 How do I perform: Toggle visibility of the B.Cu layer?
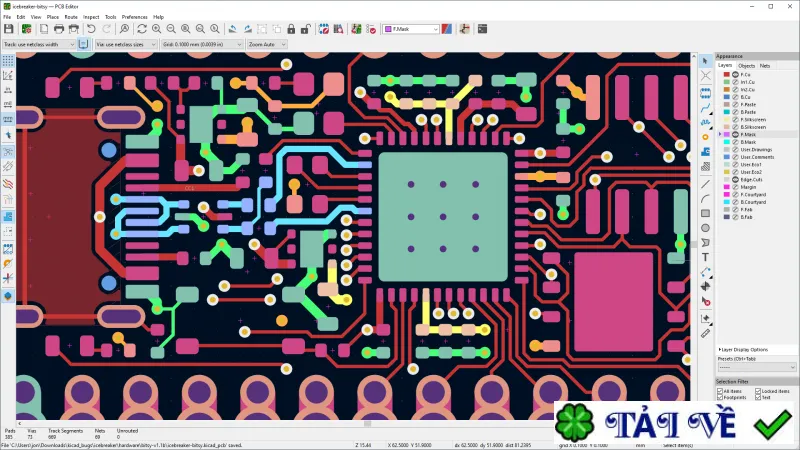(x=735, y=97)
